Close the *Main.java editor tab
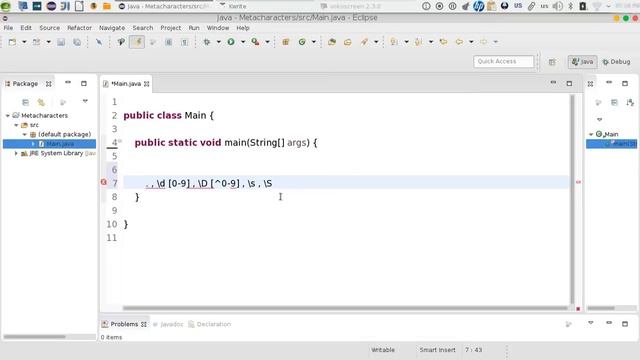Viewport: 640px width, 360px height. click(x=147, y=84)
